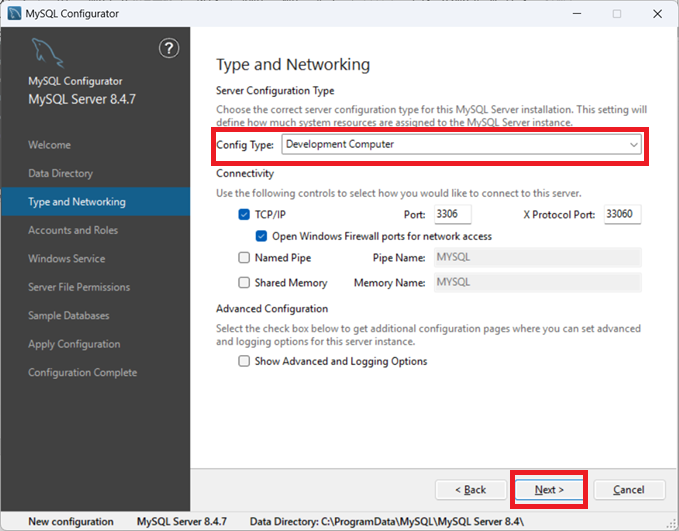
Task: Jump to Sample Databases step
Action: (x=69, y=316)
